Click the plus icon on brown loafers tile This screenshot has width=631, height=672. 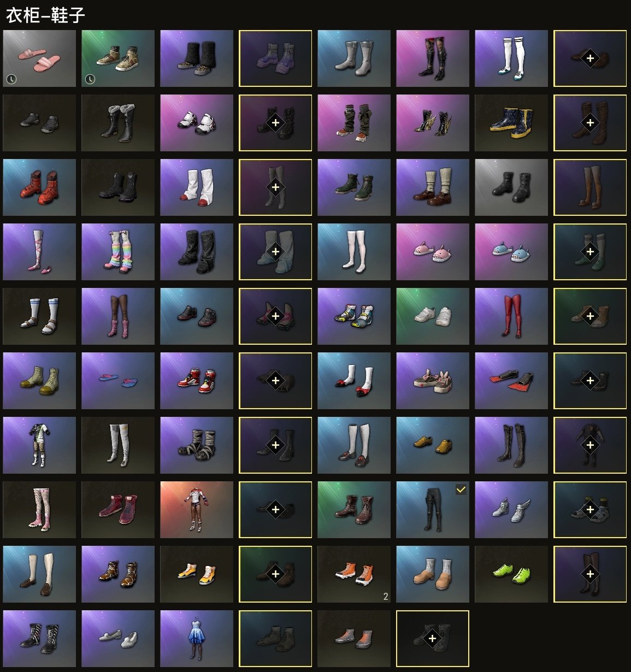tap(590, 58)
